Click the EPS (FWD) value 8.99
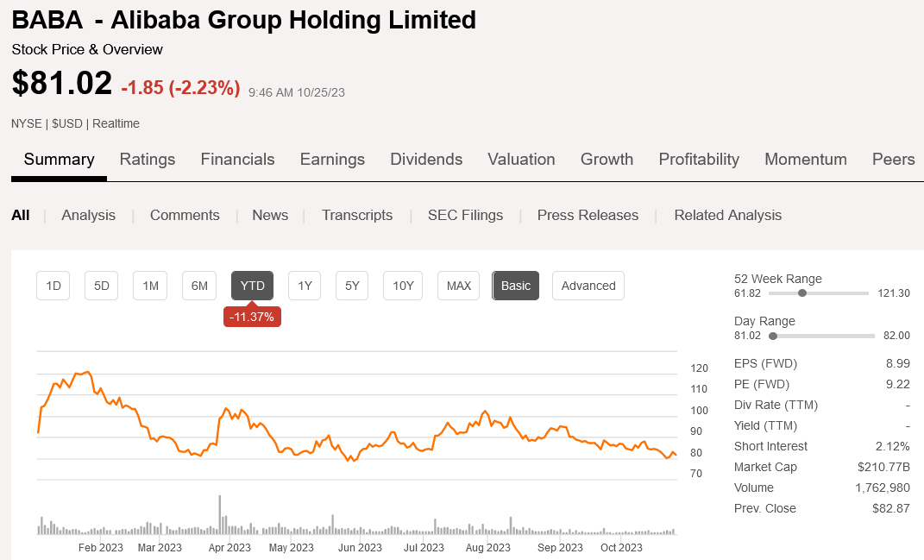Screen dimensions: 924x560 pyautogui.click(x=897, y=364)
